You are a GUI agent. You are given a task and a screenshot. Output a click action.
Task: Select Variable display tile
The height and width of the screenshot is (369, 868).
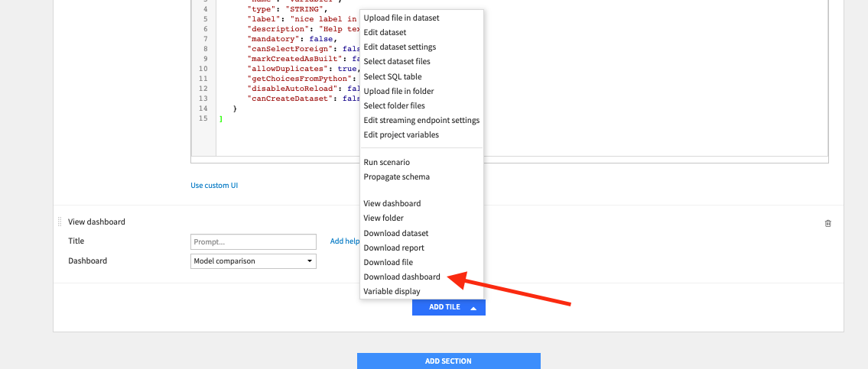[x=392, y=292]
